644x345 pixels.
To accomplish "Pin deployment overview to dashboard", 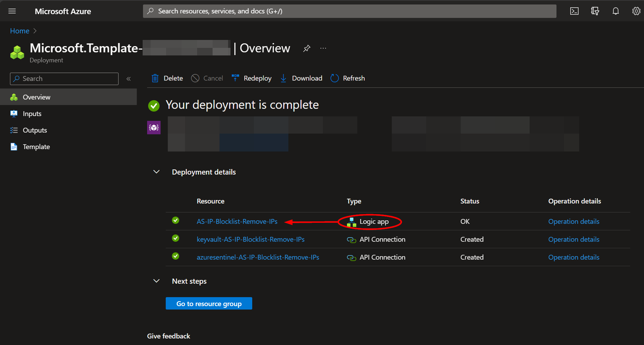I will (307, 49).
